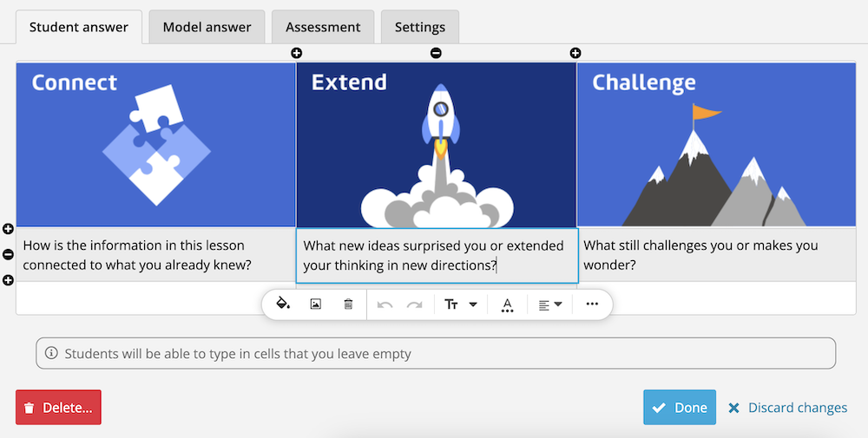Viewport: 868px width, 438px height.
Task: Redo the last undone edit
Action: 415,304
